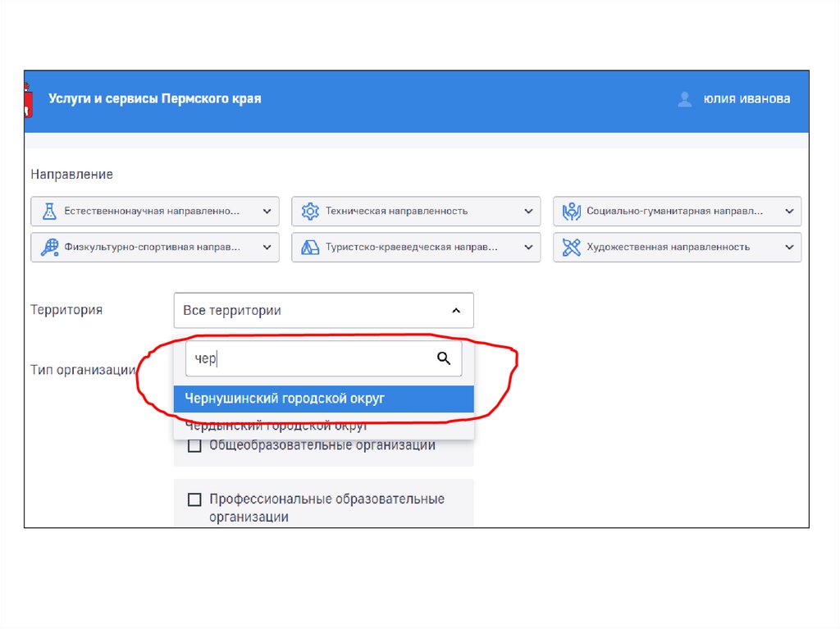Click the magnifier search icon in territory filter

(x=444, y=358)
